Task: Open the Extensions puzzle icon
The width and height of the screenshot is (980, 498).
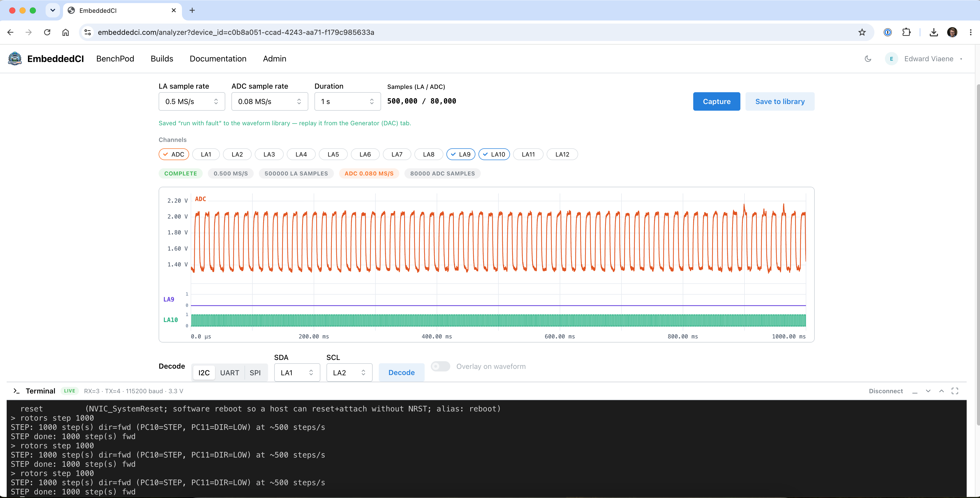Action: click(x=906, y=32)
